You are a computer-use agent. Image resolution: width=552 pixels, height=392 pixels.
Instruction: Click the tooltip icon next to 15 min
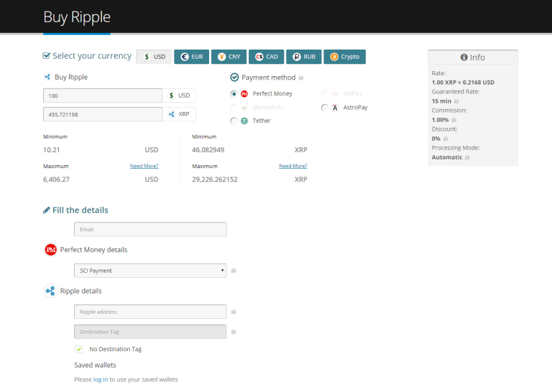click(456, 101)
